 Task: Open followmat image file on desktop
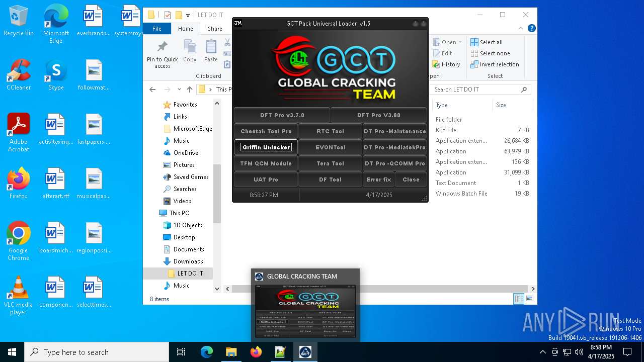tap(94, 75)
